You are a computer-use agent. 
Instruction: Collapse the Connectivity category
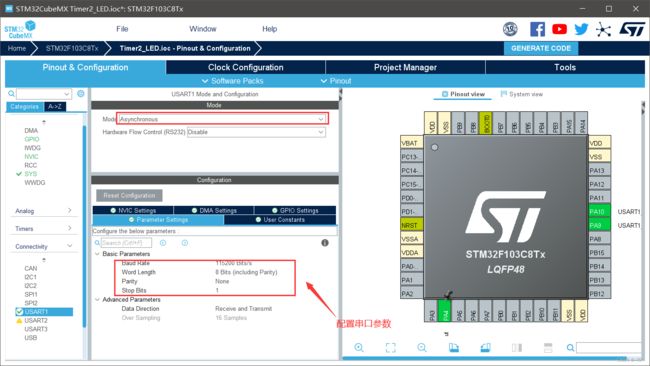click(x=43, y=246)
